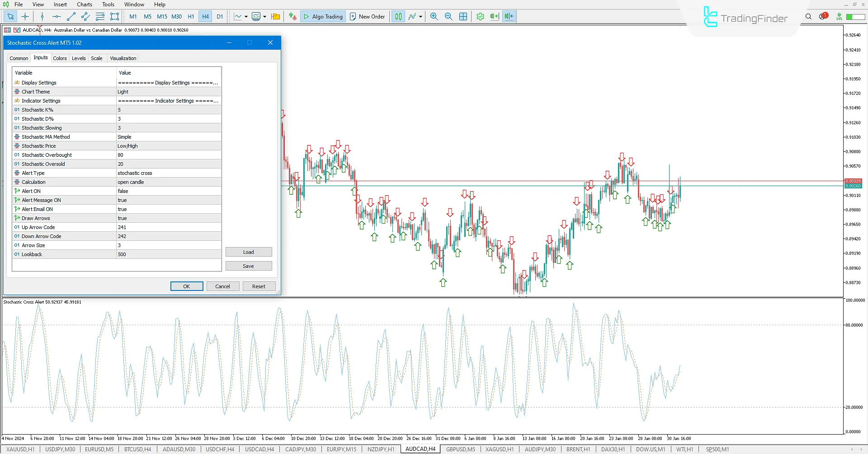Zoom in on the chart
The image size is (868, 454).
(434, 16)
